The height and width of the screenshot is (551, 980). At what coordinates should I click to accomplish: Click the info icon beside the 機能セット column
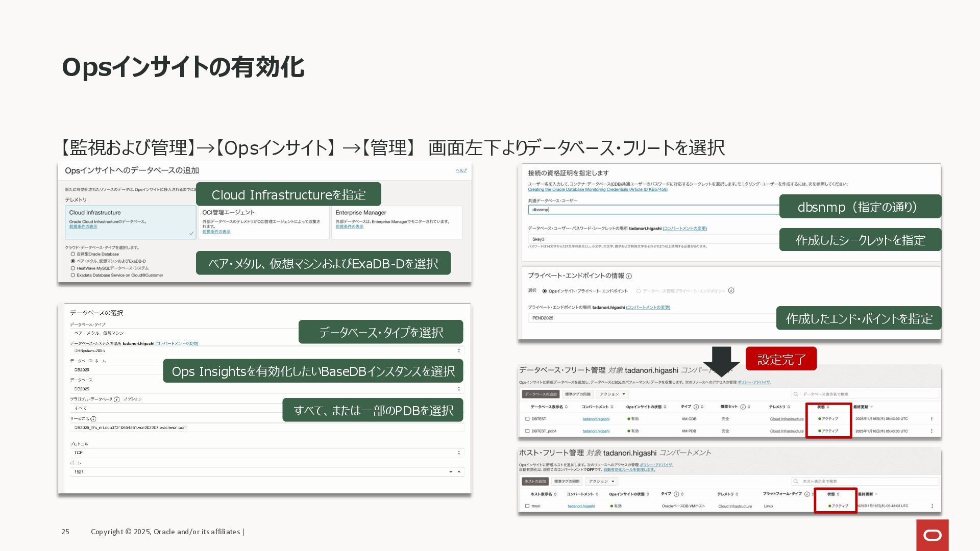pos(743,407)
